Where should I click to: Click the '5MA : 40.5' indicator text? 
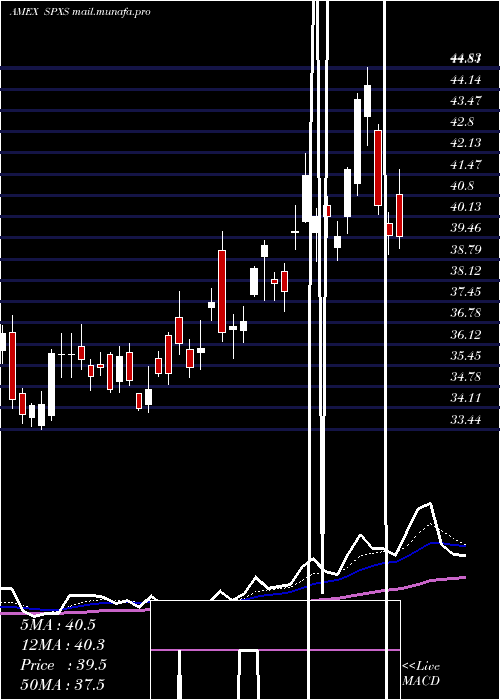click(x=58, y=625)
